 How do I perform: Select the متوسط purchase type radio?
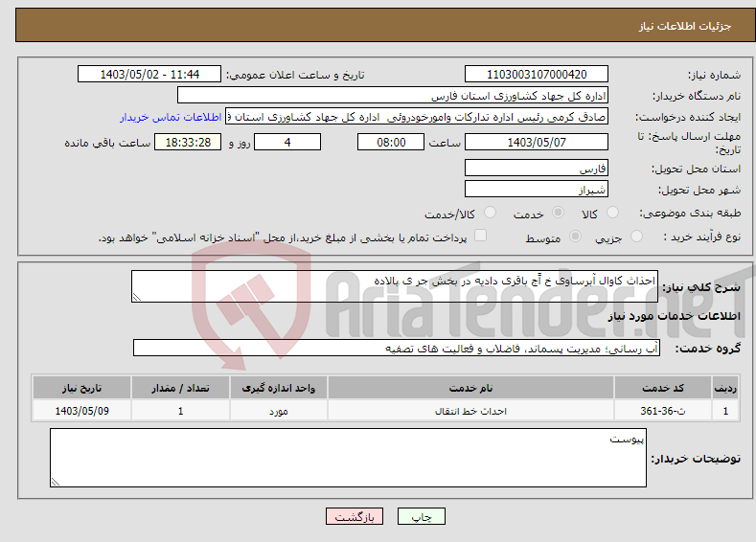[x=575, y=237]
